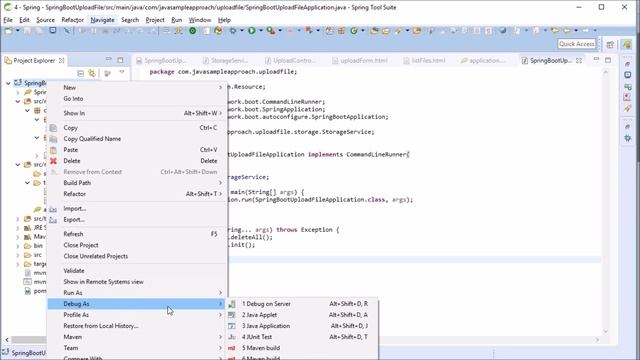Switch to the StorageServi... editor tab
640x360 pixels.
tap(226, 60)
